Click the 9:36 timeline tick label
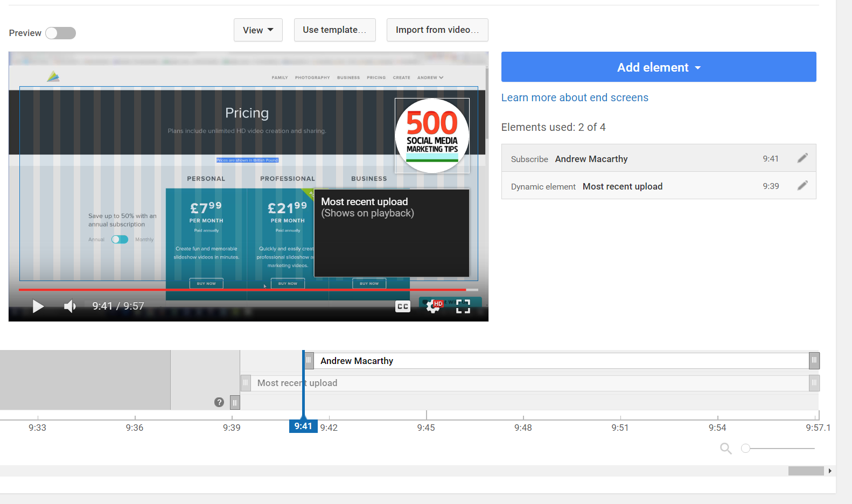The width and height of the screenshot is (852, 504). (x=135, y=428)
